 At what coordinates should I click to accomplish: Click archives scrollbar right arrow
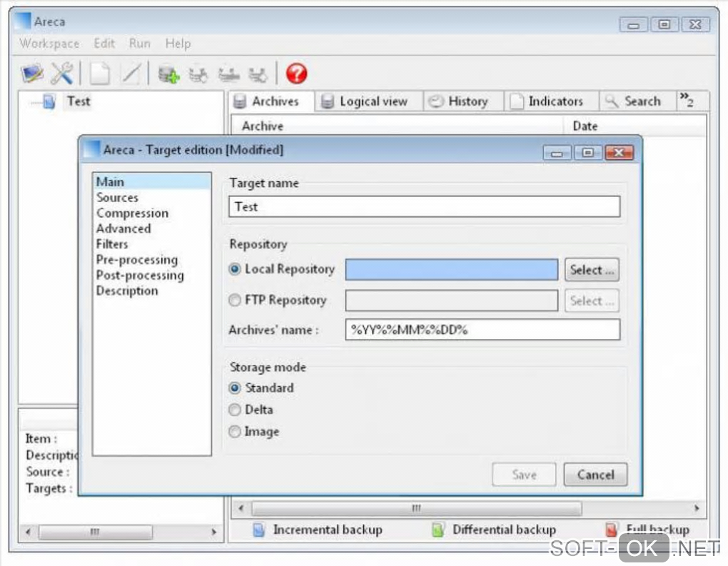pos(697,508)
